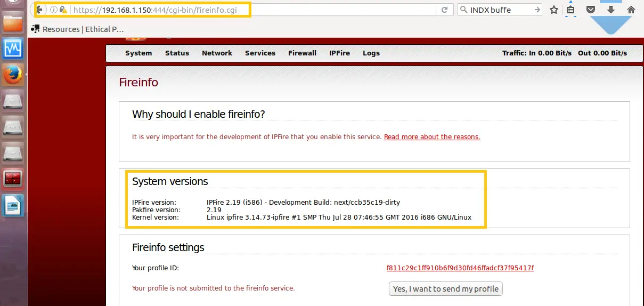644x306 pixels.
Task: Click the 'Pakfire version:' label
Action: 155,210
